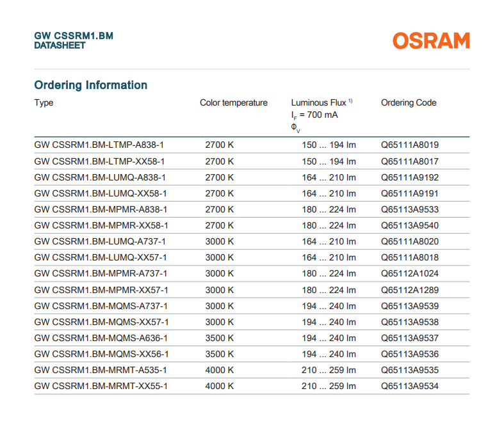This screenshot has height=423, width=504.
Task: Select 210 ... 259 lm in MRMT-XX55-1 row
Action: (x=329, y=387)
